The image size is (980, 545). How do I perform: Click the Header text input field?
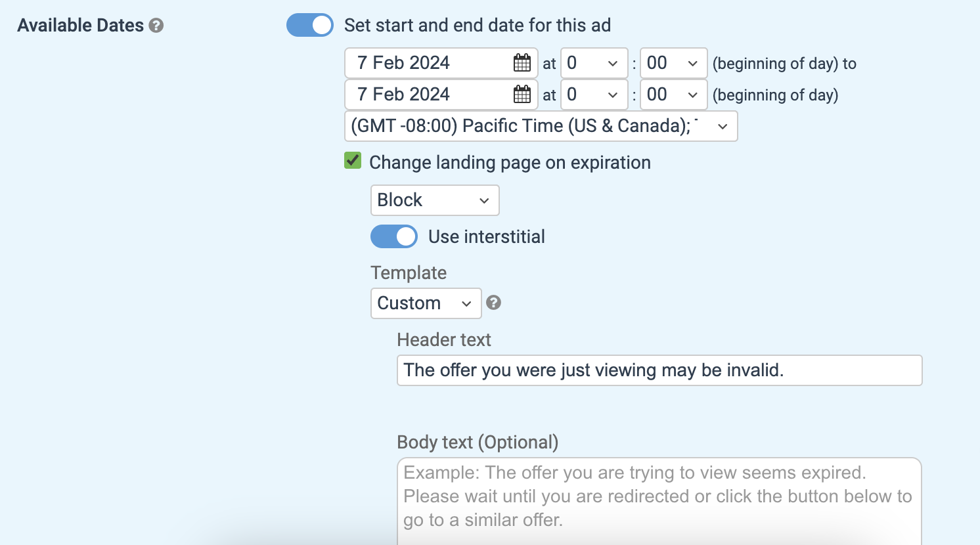pos(659,370)
